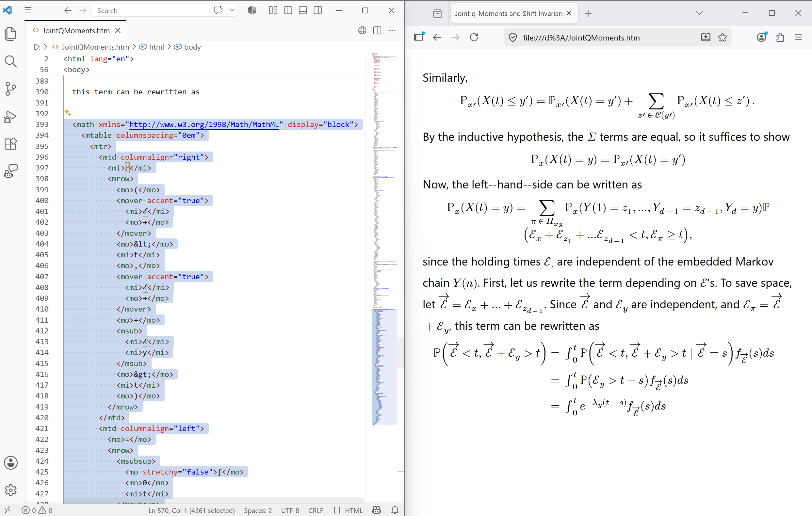Toggle the secondary side bar

tap(318, 10)
